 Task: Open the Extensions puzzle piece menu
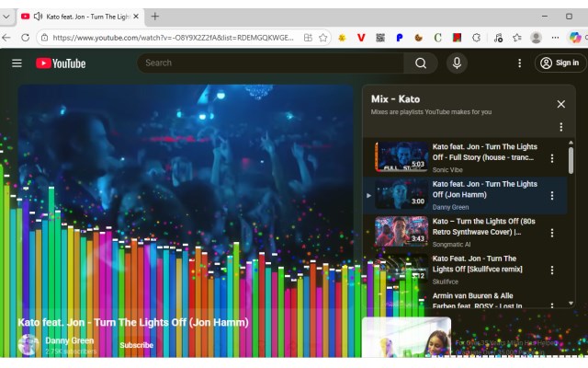coord(476,38)
